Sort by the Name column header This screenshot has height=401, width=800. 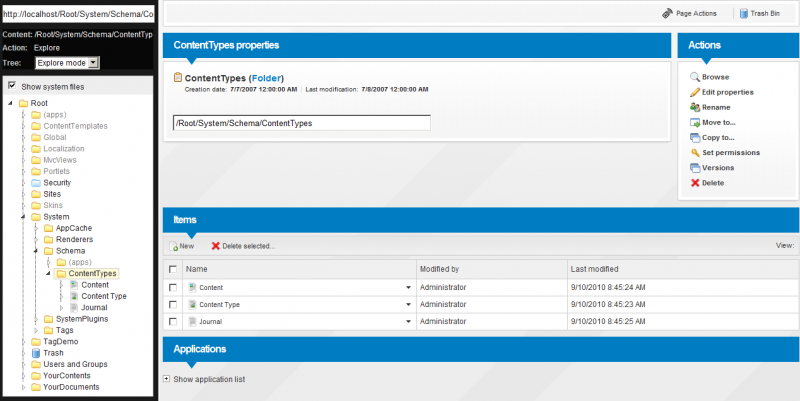(196, 269)
